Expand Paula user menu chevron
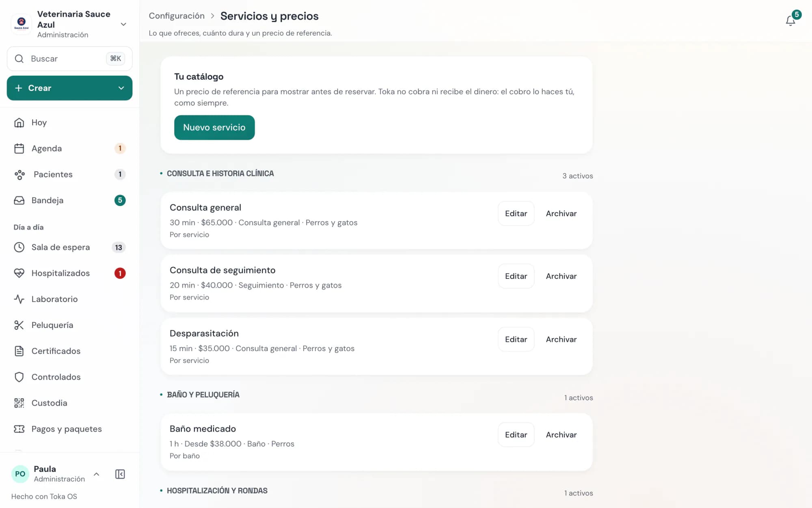The height and width of the screenshot is (508, 812). pyautogui.click(x=97, y=474)
